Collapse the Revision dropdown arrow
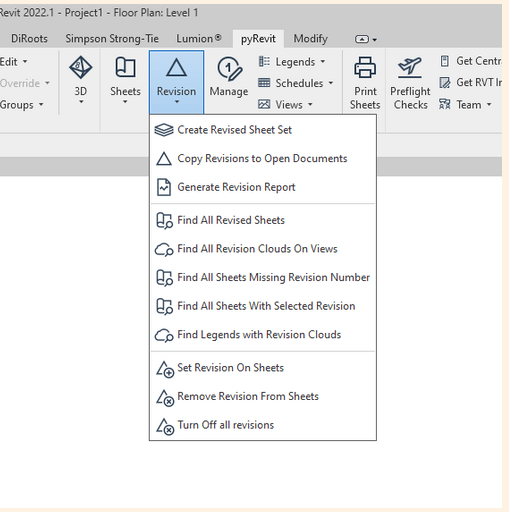 point(177,102)
